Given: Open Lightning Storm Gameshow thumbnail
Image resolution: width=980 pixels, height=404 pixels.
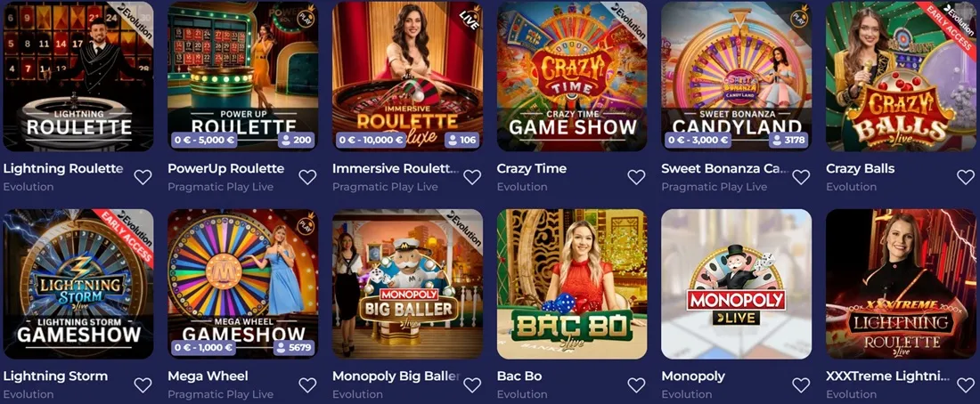Looking at the screenshot, I should click(78, 284).
